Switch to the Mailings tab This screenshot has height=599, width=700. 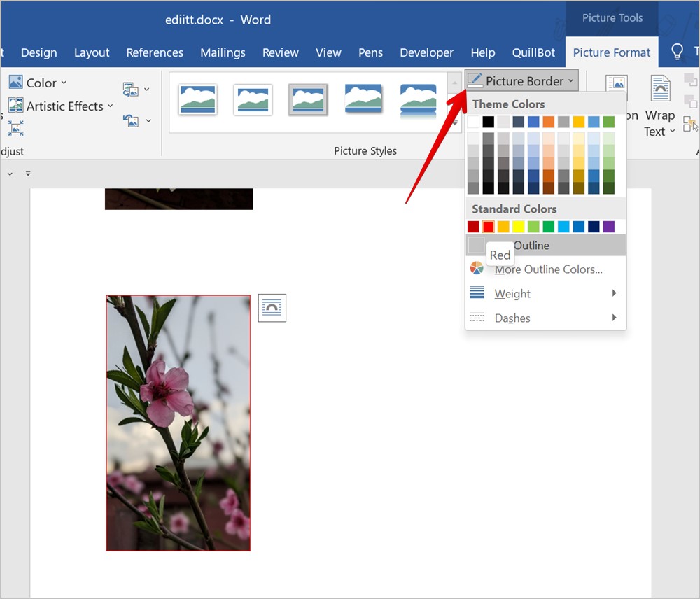(x=223, y=52)
